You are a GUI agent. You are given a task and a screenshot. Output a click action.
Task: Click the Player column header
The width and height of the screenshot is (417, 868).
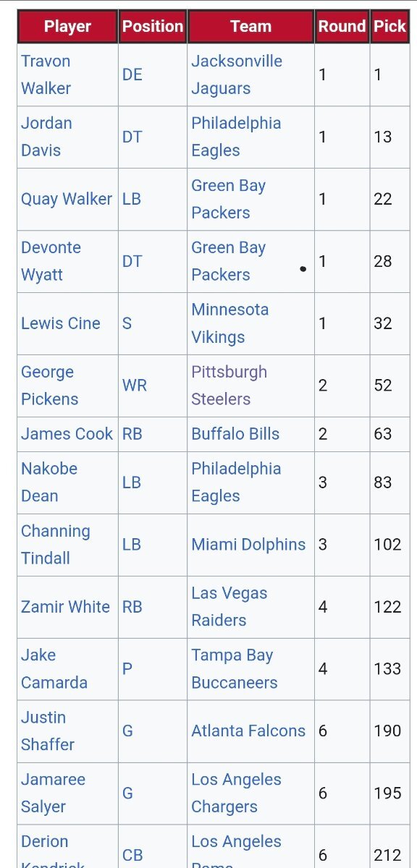click(67, 27)
